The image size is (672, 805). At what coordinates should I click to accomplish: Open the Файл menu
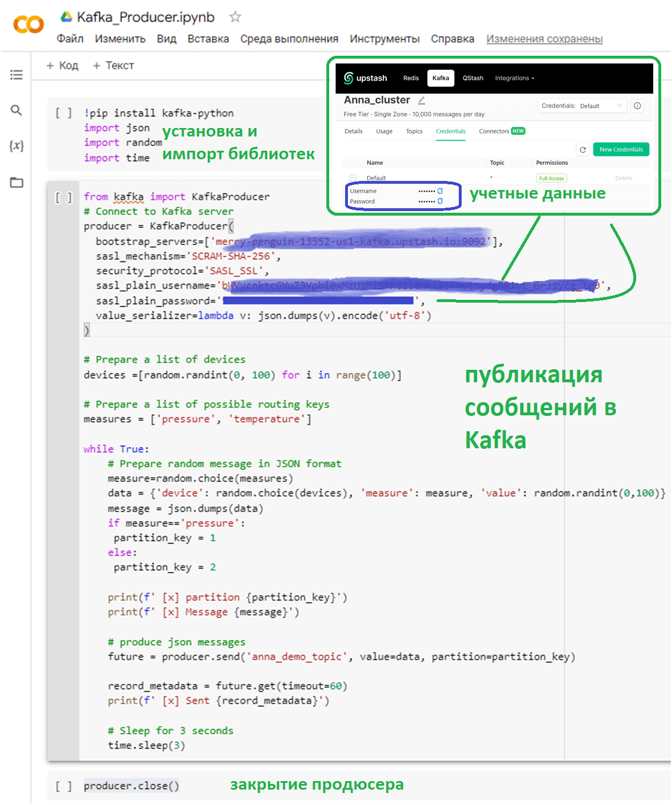point(70,39)
